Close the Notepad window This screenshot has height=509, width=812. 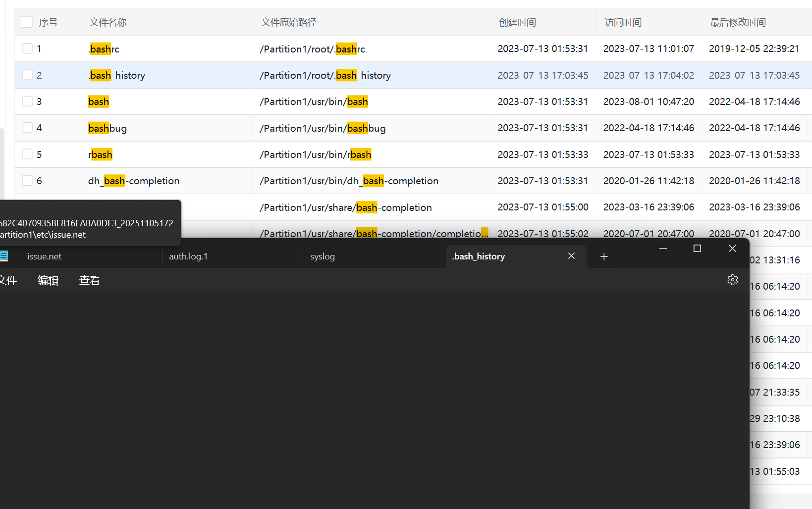(732, 248)
